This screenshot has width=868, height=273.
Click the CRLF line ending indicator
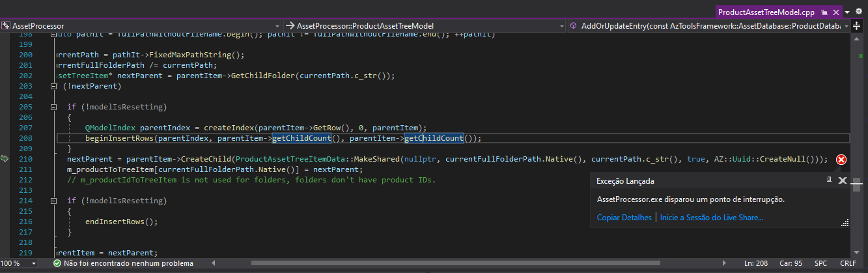848,263
